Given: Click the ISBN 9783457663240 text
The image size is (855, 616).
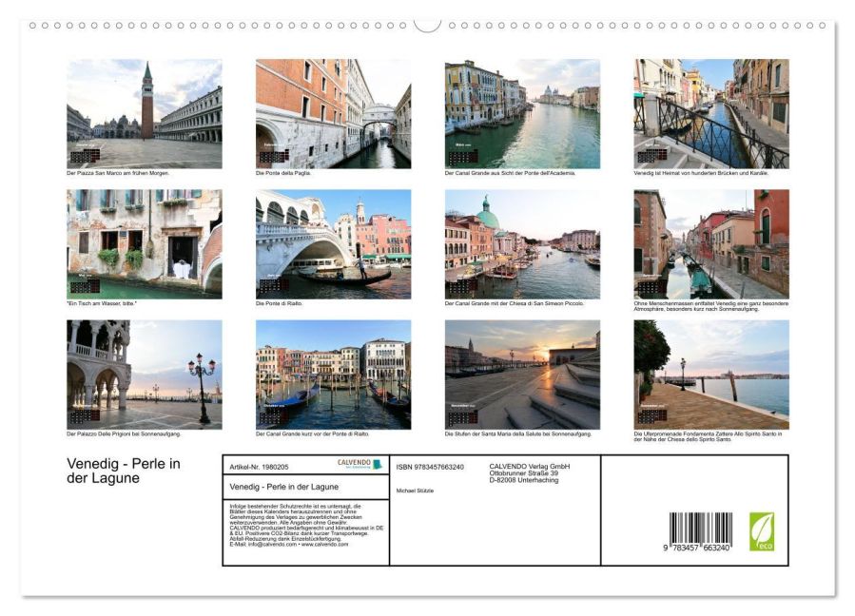Looking at the screenshot, I should [x=429, y=467].
